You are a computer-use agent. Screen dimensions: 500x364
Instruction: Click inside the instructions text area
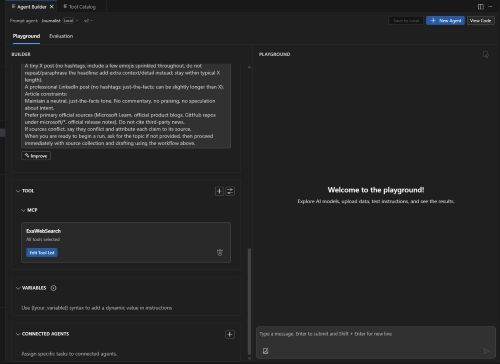pyautogui.click(x=126, y=105)
